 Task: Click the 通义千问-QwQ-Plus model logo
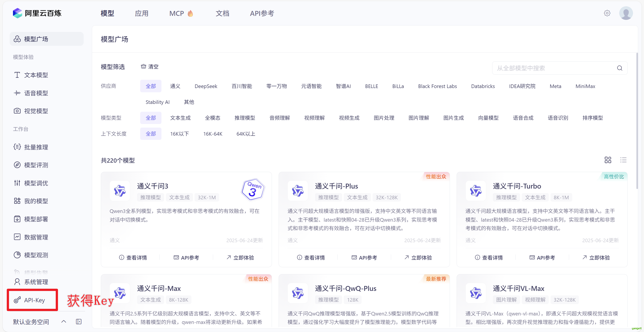297,293
